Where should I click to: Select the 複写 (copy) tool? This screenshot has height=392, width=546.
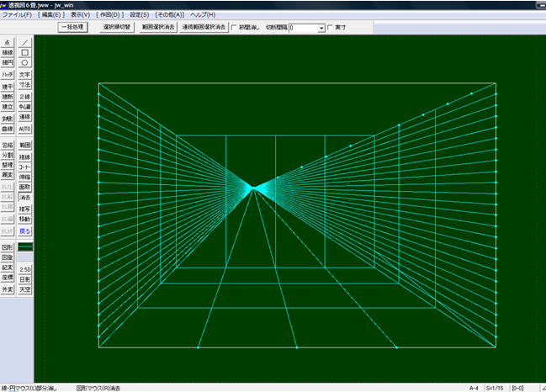[25, 209]
